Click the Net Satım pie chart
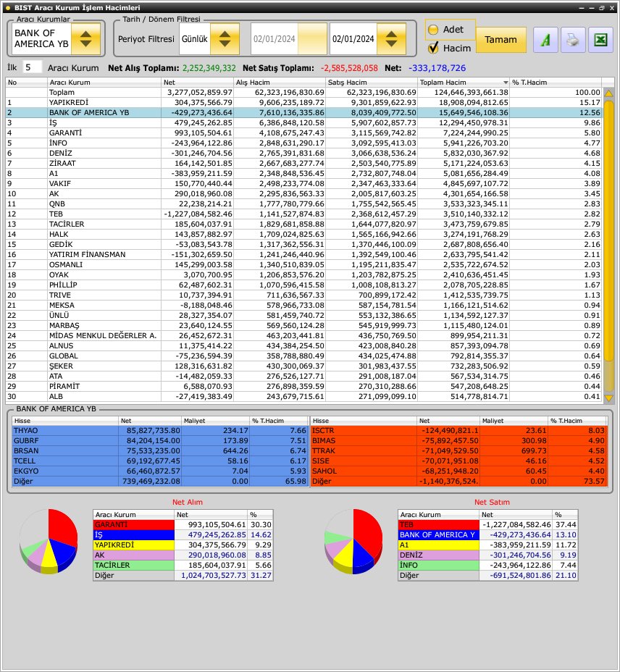This screenshot has height=672, width=620. (353, 541)
